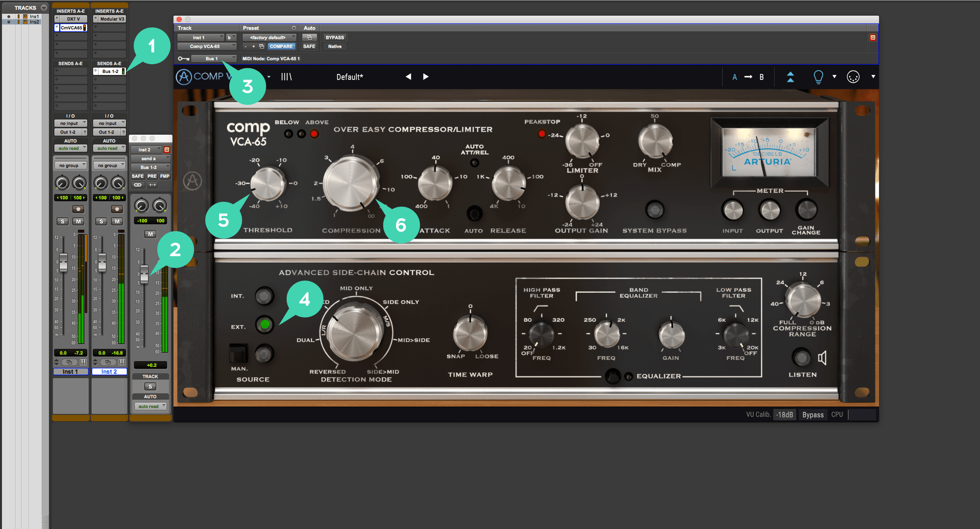Click the speaker Listen icon
The height and width of the screenshot is (529, 980).
click(822, 358)
